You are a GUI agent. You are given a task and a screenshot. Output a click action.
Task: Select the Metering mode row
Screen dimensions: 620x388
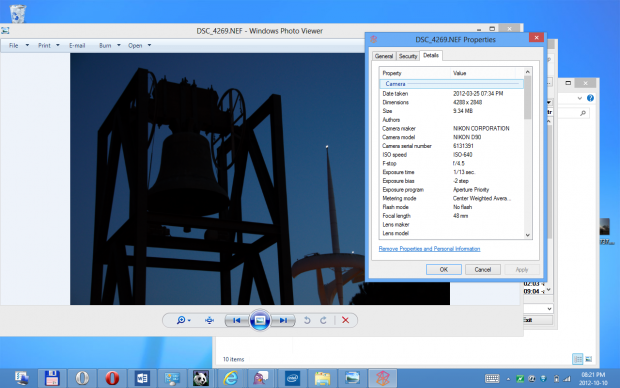click(451, 198)
